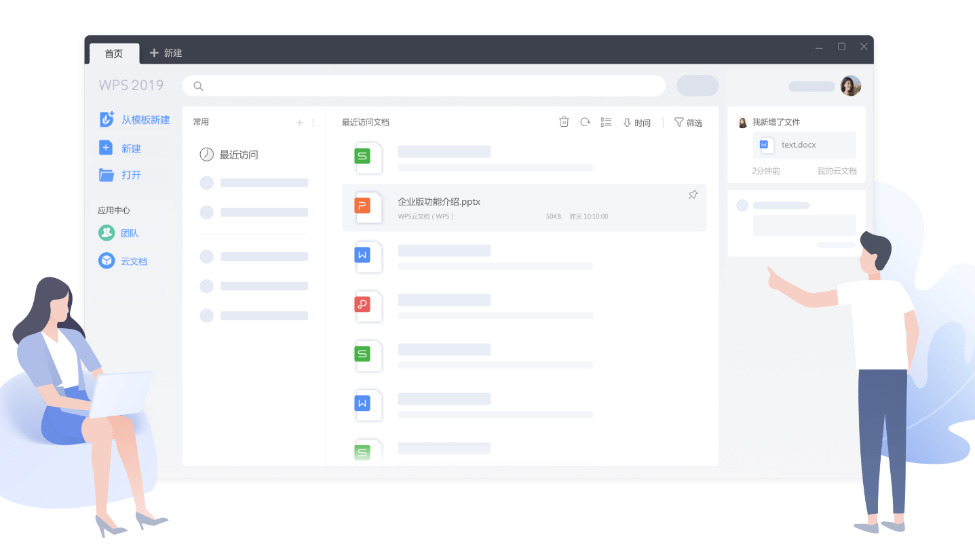Switch to the 首页 tab
The image size is (975, 560).
coord(114,54)
